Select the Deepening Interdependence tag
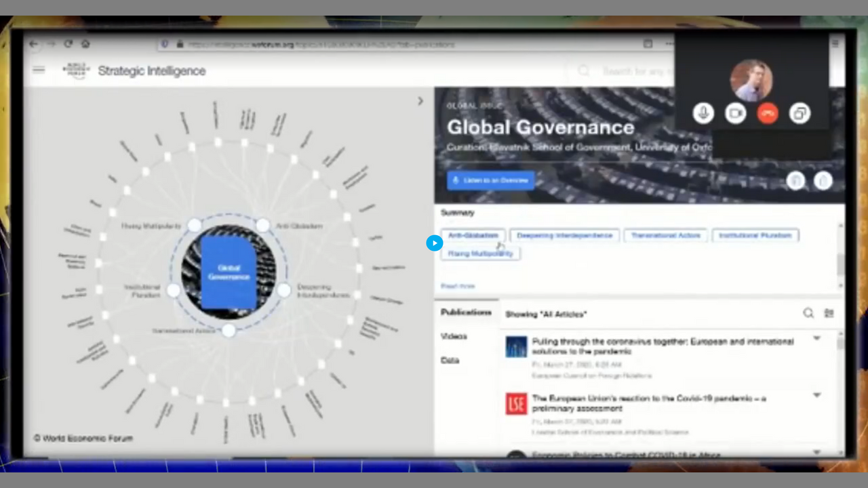Screen dimensions: 868x488 coord(564,235)
